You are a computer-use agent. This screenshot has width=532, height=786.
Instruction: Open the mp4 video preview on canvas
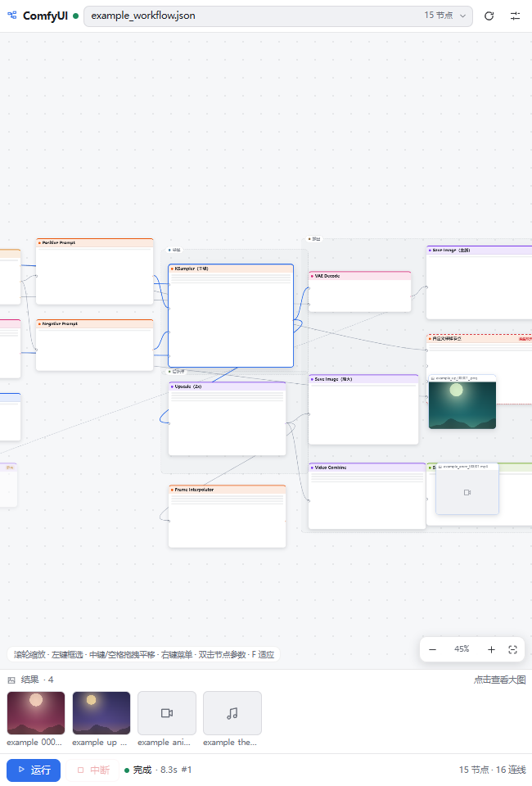coord(467,490)
